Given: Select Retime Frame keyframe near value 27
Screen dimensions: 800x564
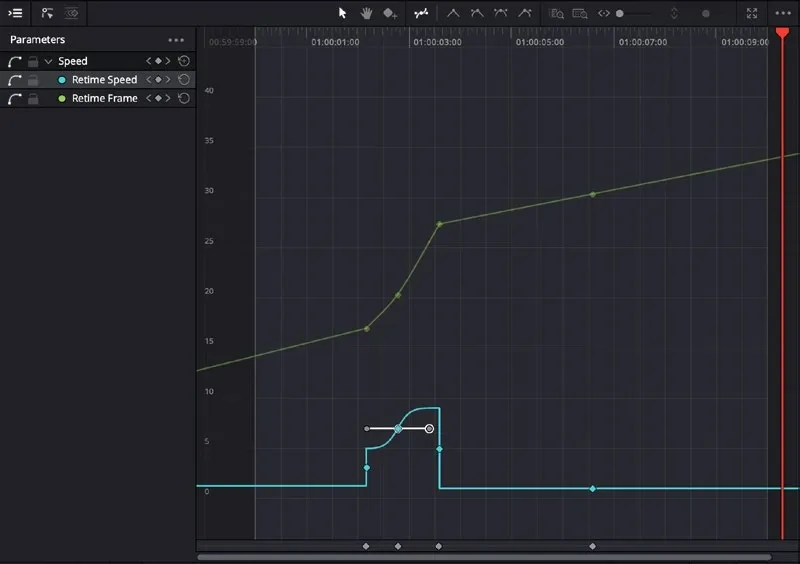Looking at the screenshot, I should [x=439, y=224].
